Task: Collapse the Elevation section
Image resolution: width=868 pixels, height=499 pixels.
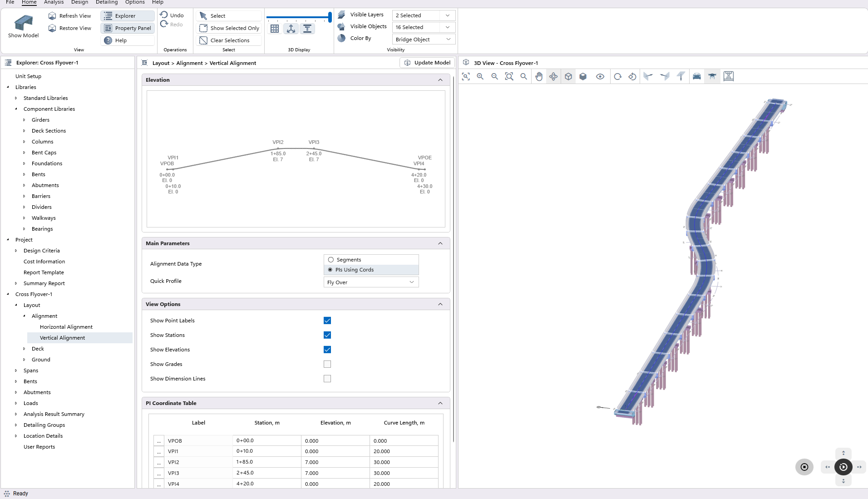Action: pos(440,80)
